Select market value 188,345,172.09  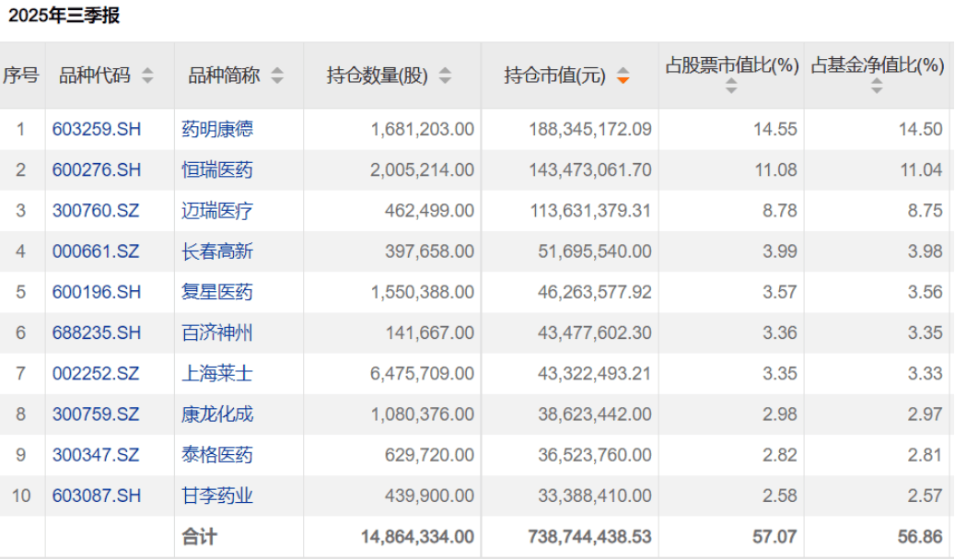pos(590,129)
